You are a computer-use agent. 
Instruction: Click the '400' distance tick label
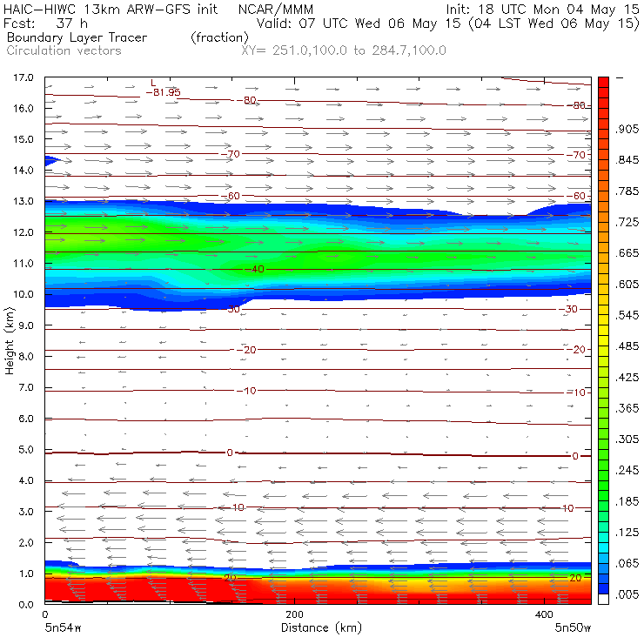pyautogui.click(x=544, y=614)
